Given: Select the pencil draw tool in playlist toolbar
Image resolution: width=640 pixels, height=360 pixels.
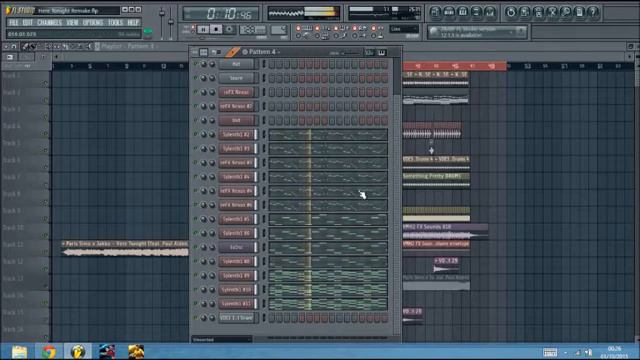Looking at the screenshot, I should [25, 47].
